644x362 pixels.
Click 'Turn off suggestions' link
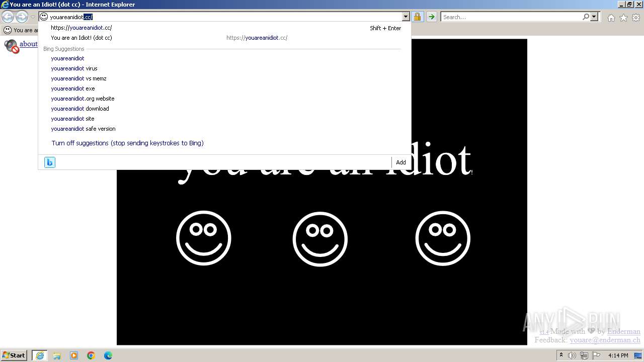click(x=127, y=143)
